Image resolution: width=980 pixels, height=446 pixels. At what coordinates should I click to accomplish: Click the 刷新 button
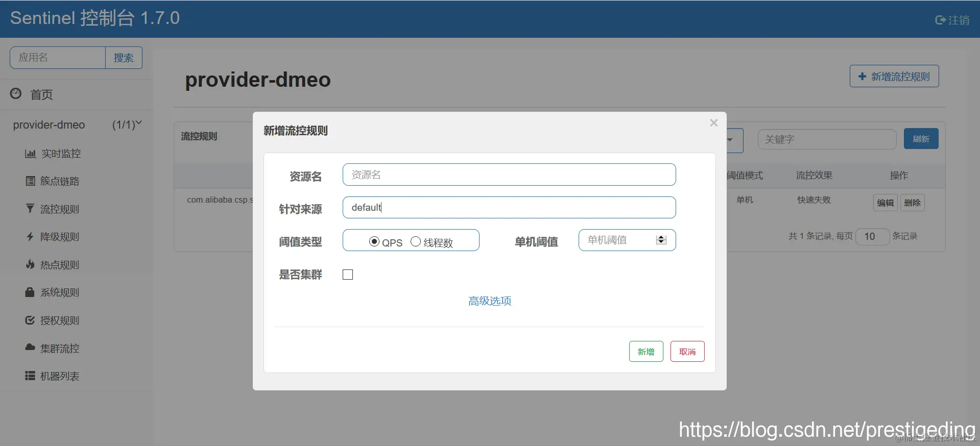click(x=921, y=139)
